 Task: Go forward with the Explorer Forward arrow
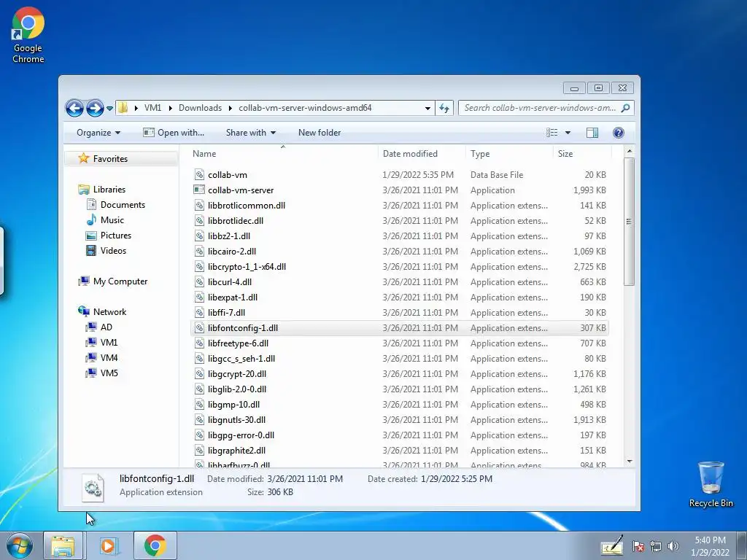[x=95, y=108]
